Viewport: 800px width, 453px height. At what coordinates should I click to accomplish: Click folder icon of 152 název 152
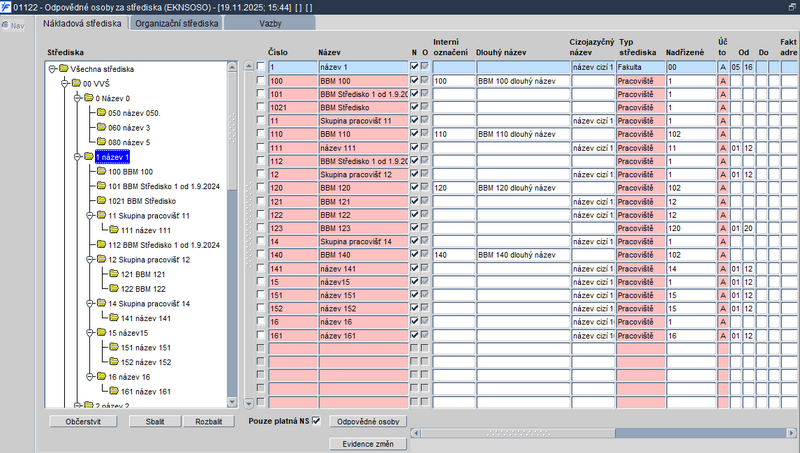pyautogui.click(x=114, y=362)
